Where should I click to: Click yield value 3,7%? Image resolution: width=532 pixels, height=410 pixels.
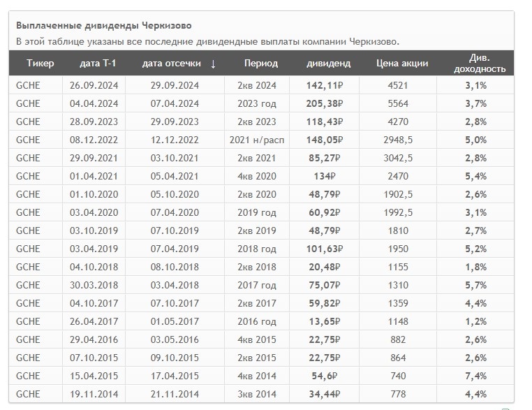coord(475,103)
